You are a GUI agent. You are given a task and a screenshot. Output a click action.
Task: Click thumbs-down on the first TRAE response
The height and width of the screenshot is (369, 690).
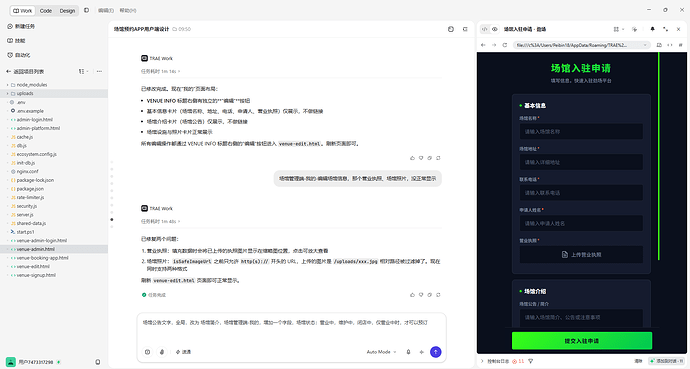(x=421, y=158)
